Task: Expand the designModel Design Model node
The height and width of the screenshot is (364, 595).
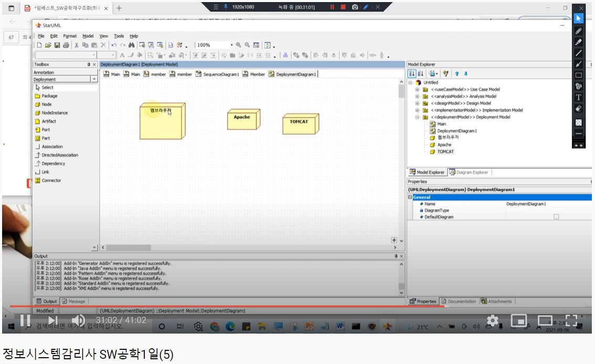Action: click(x=418, y=103)
